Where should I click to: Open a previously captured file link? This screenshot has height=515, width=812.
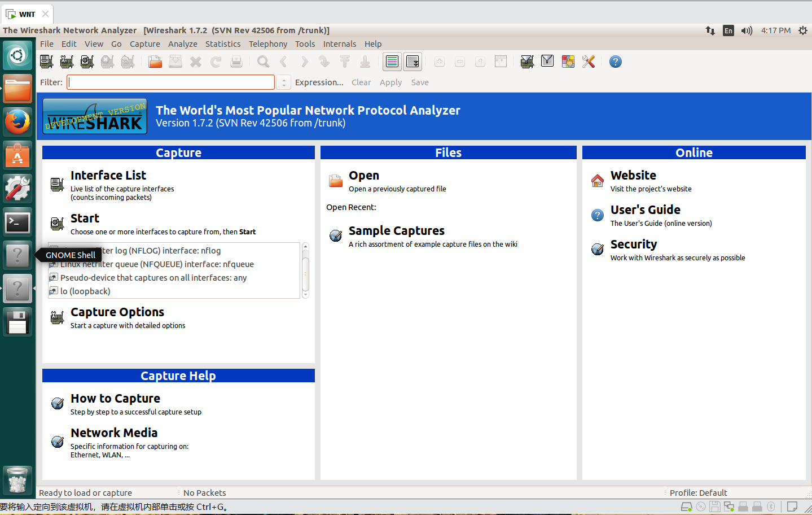click(364, 176)
